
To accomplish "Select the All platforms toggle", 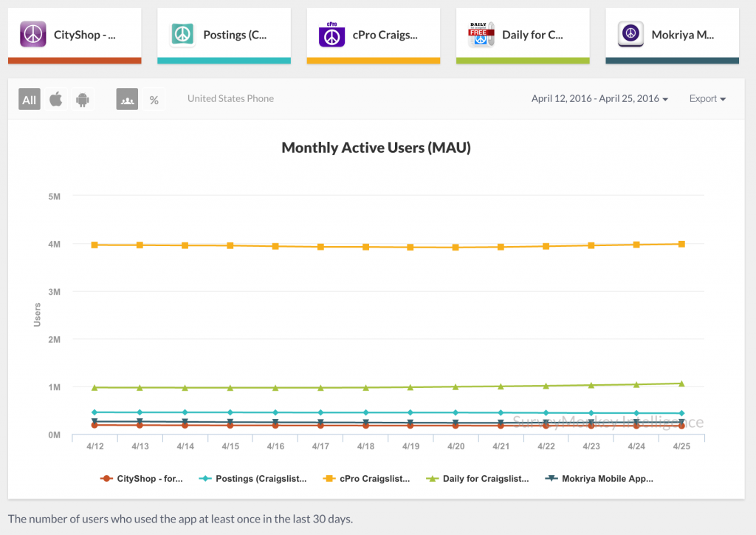I will click(x=29, y=100).
